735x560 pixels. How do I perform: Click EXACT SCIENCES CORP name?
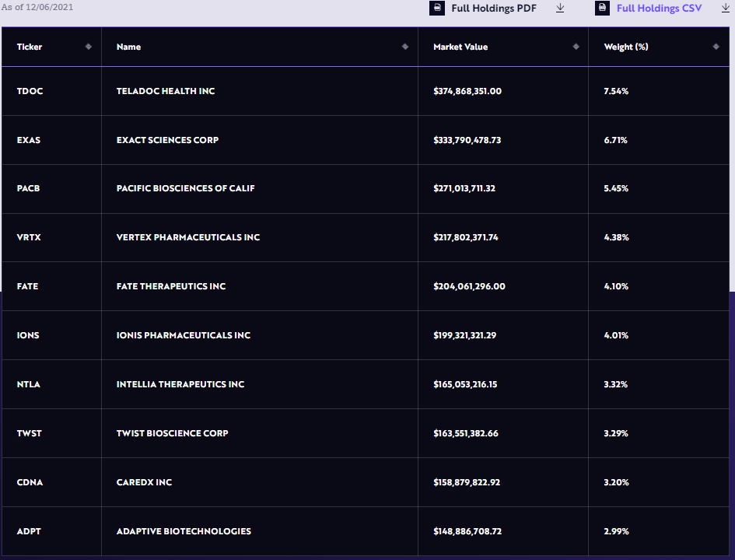click(167, 140)
